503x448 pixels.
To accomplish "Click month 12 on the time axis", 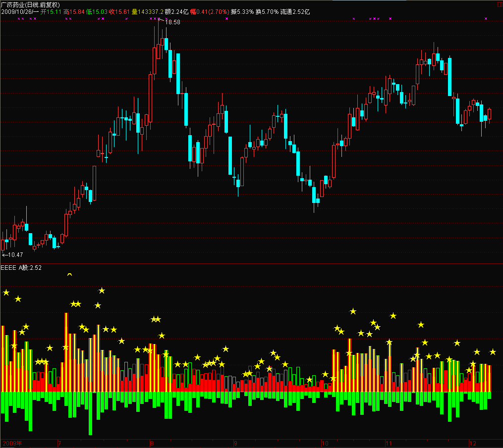I will pyautogui.click(x=473, y=444).
